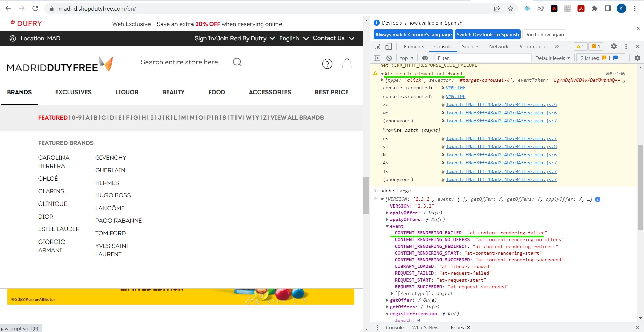Click the Search entire store input
Image resolution: width=644 pixels, height=332 pixels.
click(182, 62)
